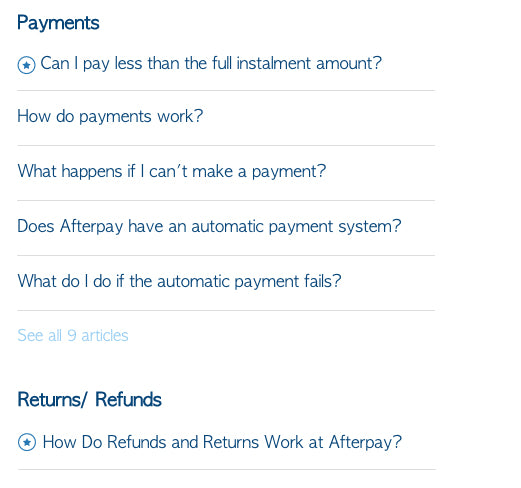Select the article about paying less than full instalment
This screenshot has height=488, width=521.
coord(211,63)
